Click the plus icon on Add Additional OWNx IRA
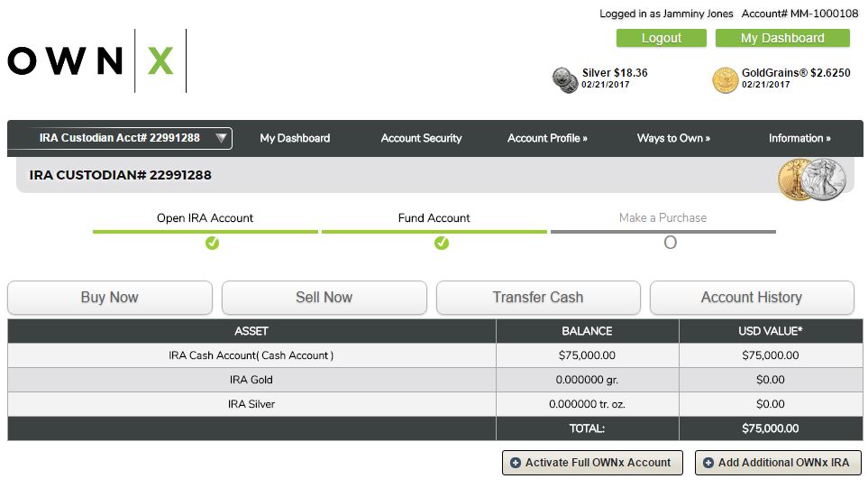Image resolution: width=868 pixels, height=488 pixels. point(708,463)
